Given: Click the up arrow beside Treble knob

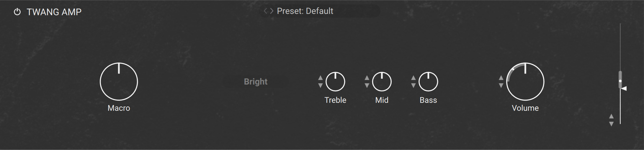Looking at the screenshot, I should pyautogui.click(x=320, y=78).
